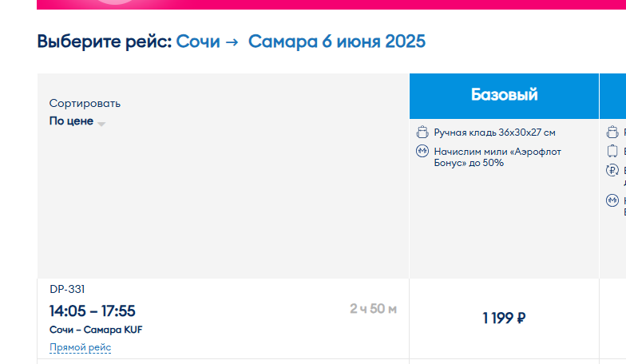Click the ruble refund icon in second tariff
Image resolution: width=626 pixels, height=364 pixels.
point(612,171)
